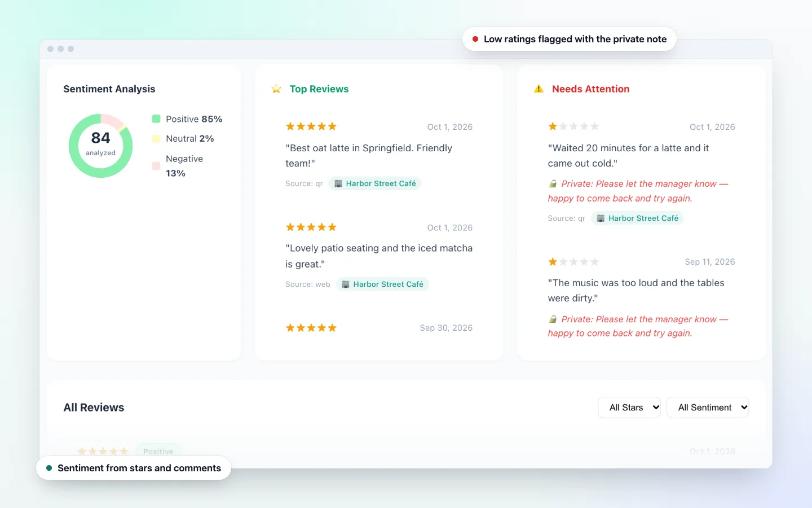
Task: Click the green Positive legend swatch
Action: click(156, 119)
